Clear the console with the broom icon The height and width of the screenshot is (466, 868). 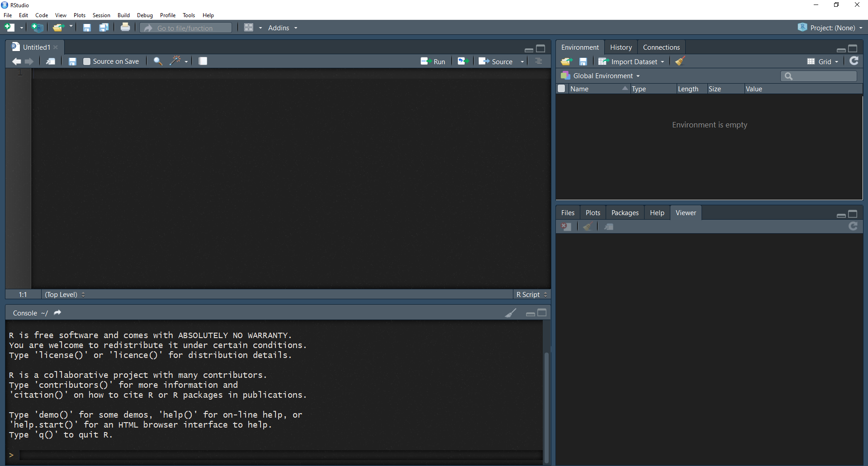511,313
